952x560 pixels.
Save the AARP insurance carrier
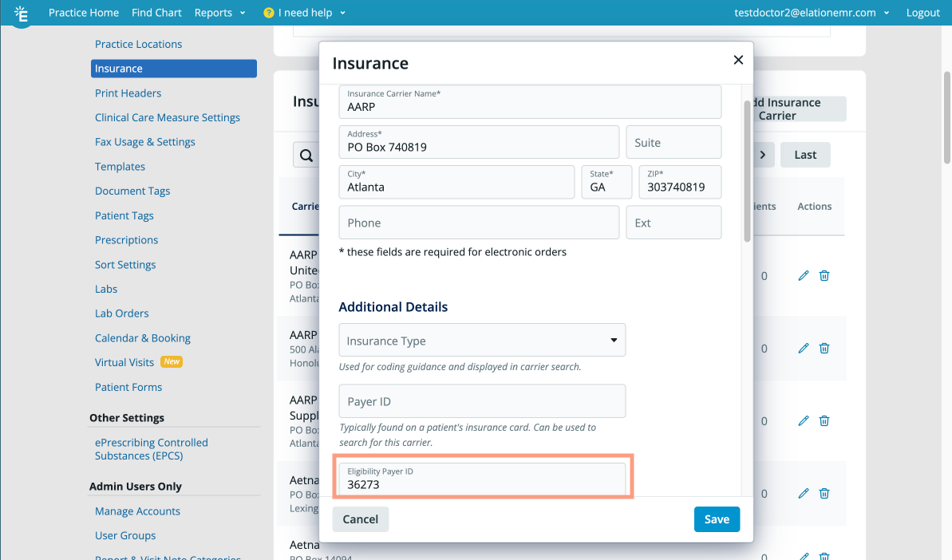click(x=716, y=519)
